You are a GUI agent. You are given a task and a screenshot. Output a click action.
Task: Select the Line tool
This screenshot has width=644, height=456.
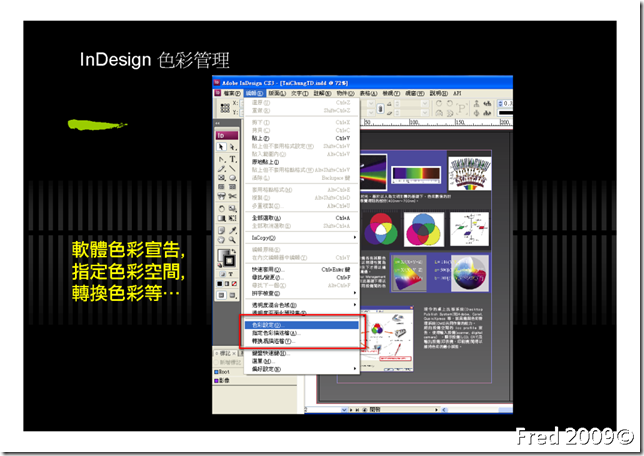(233, 168)
